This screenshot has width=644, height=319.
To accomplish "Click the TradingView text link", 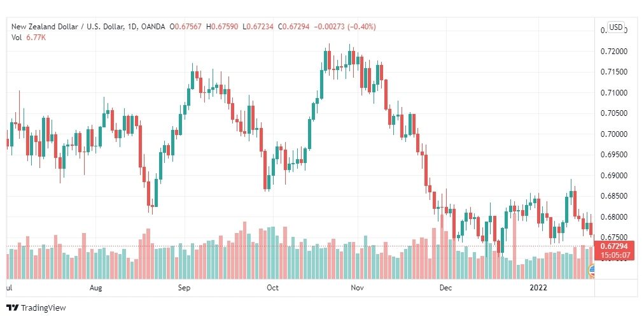I will pyautogui.click(x=43, y=308).
